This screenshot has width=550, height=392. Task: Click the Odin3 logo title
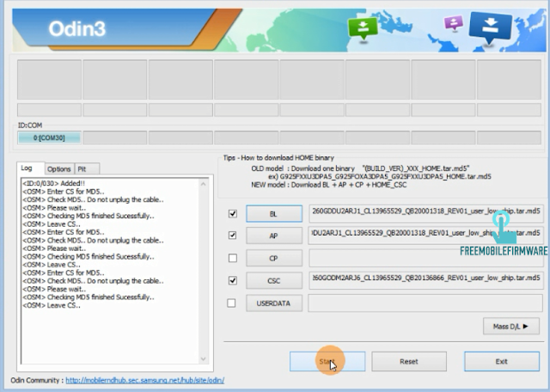(76, 28)
